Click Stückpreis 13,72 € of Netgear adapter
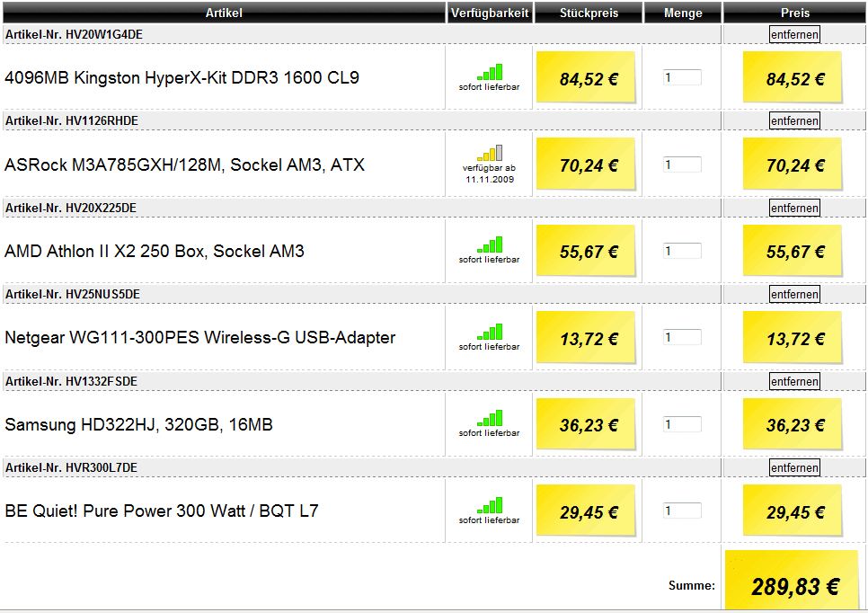Viewport: 868px width, 613px height. (x=586, y=337)
